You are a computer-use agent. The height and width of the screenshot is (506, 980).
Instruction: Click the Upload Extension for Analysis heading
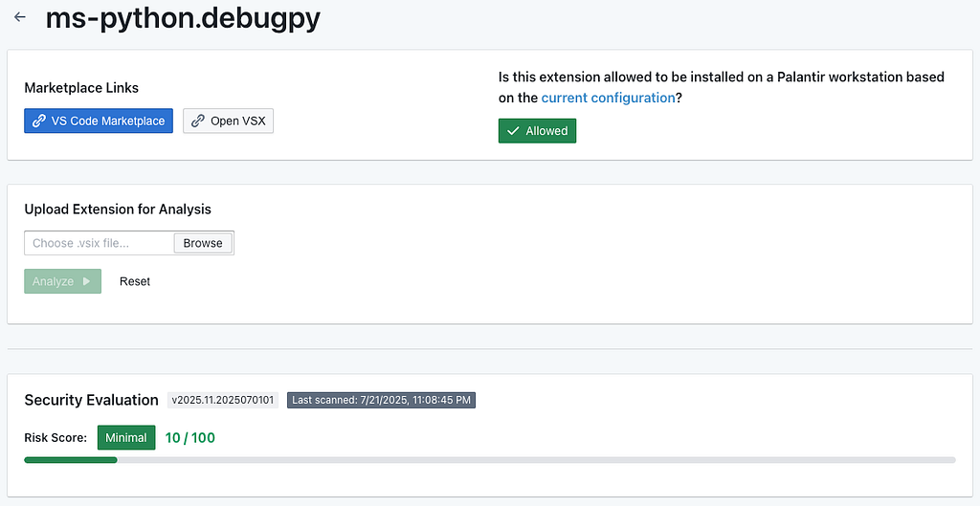[118, 209]
